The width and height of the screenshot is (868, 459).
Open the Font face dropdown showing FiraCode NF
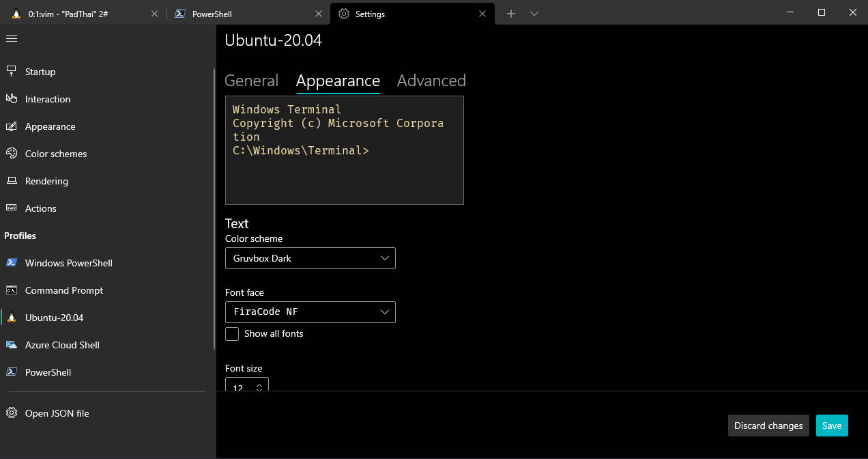coord(310,312)
